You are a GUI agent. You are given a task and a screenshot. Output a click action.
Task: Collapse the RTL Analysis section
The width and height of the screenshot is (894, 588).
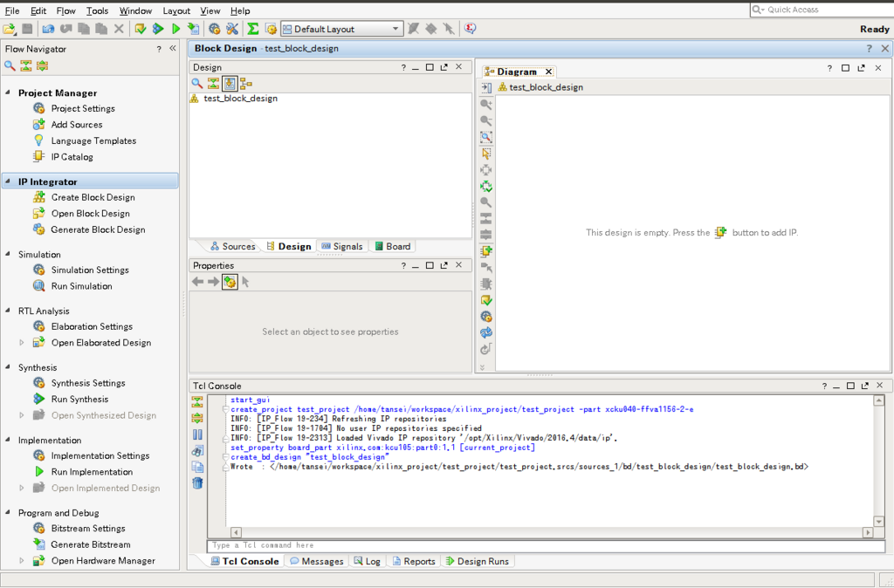click(x=8, y=311)
